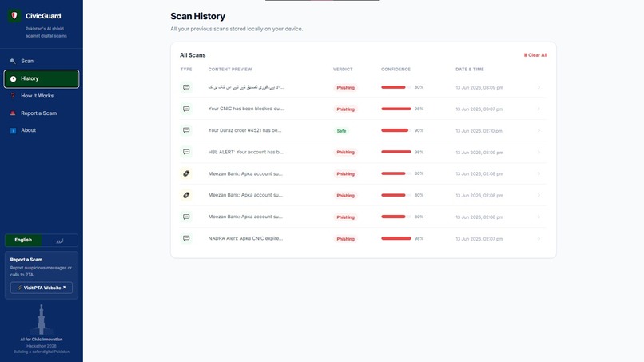Click the 98% value on HBL ALERT row

click(419, 152)
